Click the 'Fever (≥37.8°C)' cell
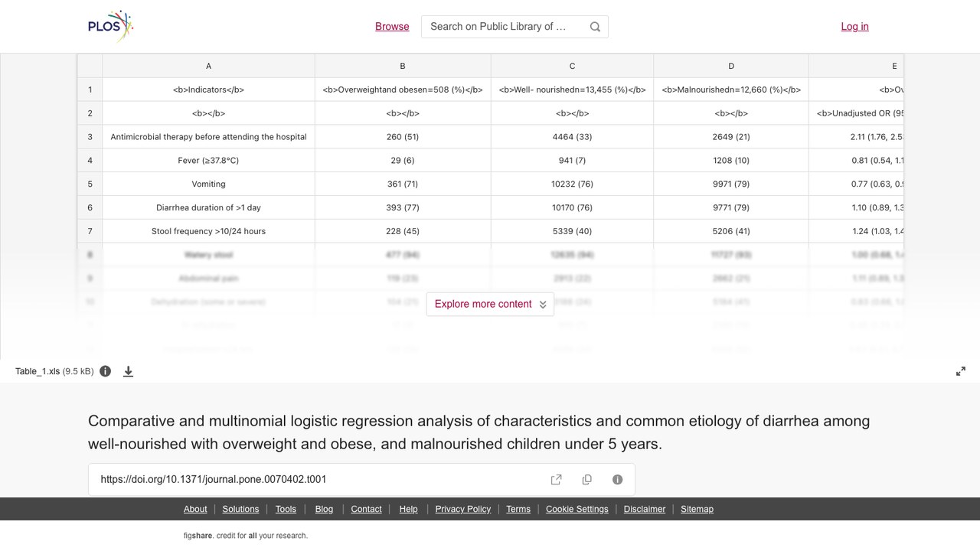 (x=208, y=161)
